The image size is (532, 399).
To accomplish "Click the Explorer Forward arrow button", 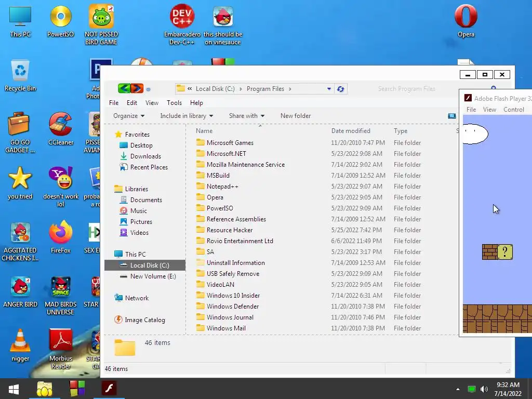I will (137, 88).
